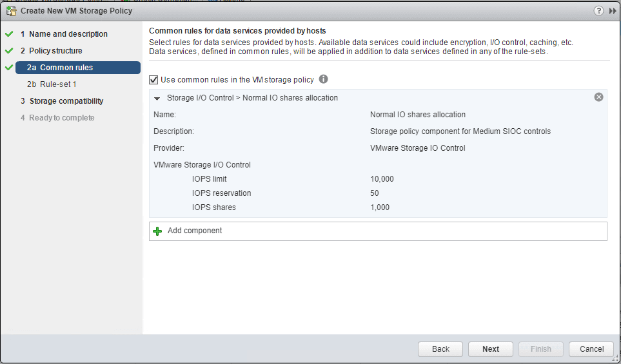
Task: Jump to step 3 Storage compatibility
Action: [x=66, y=101]
